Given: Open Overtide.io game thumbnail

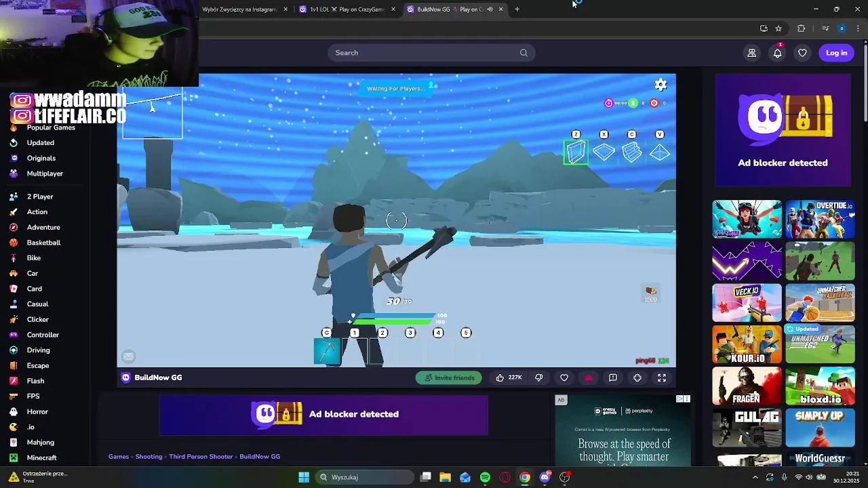Looking at the screenshot, I should tap(820, 219).
